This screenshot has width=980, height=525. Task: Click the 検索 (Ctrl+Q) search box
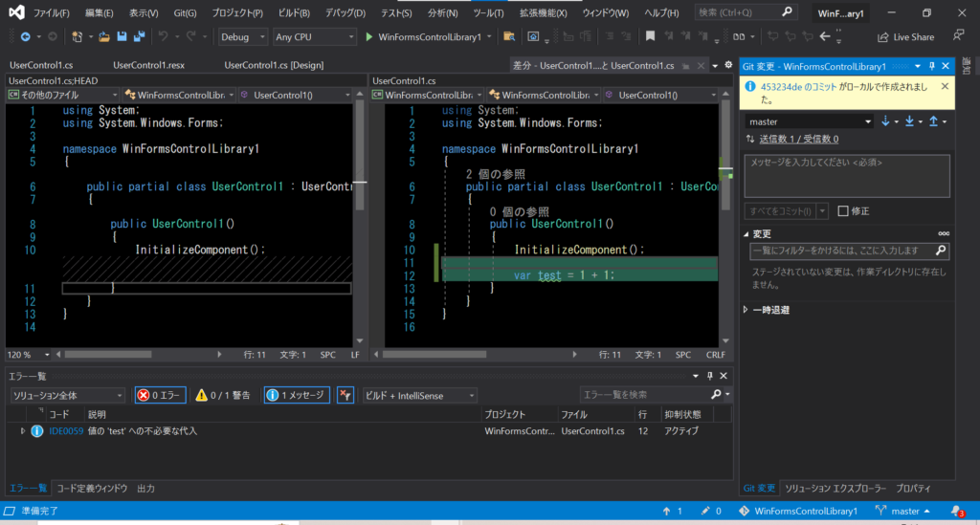(745, 11)
